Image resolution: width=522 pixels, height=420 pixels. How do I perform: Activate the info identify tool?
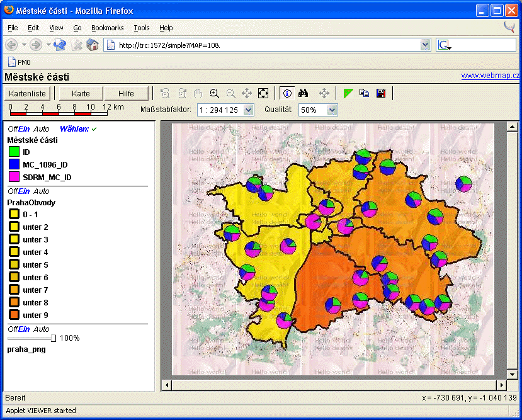[287, 93]
